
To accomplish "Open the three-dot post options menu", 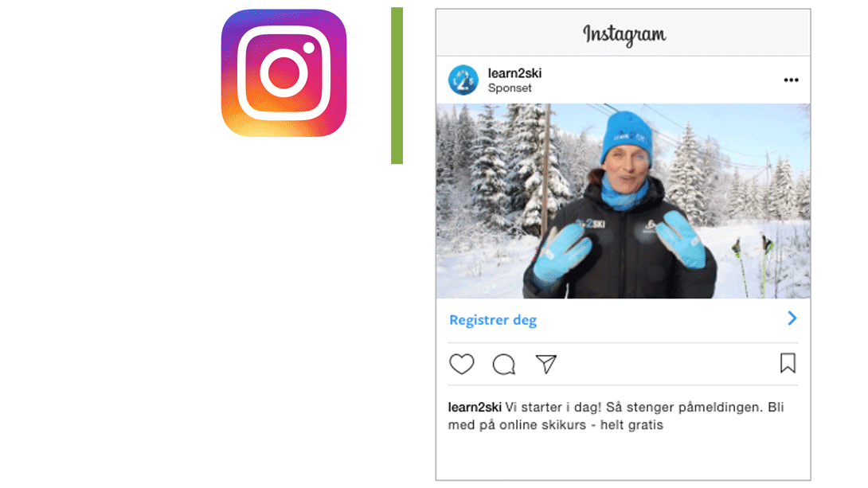I will [x=791, y=80].
